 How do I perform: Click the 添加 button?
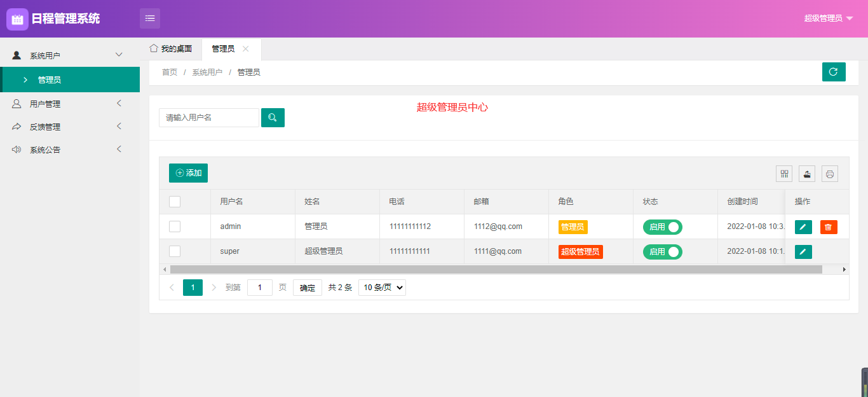(x=188, y=173)
